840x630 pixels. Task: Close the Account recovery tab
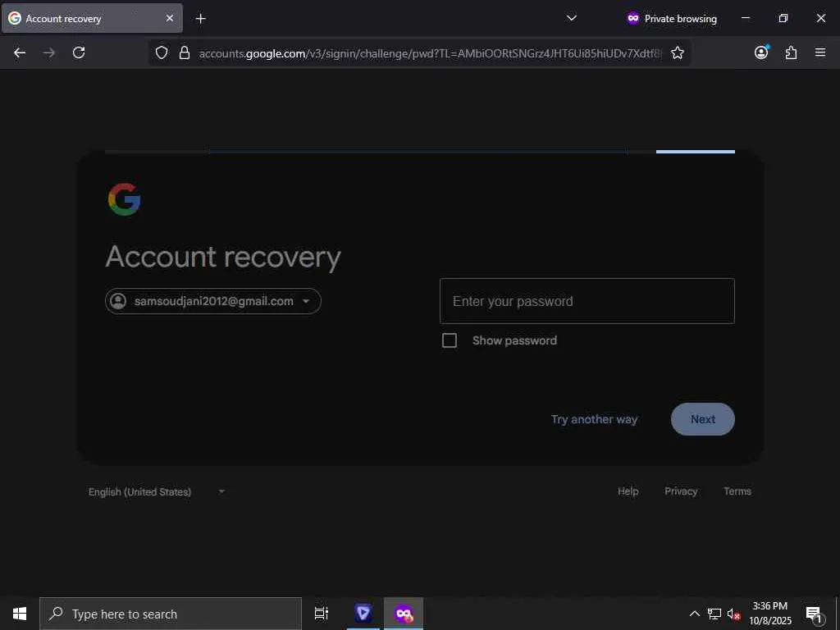169,18
